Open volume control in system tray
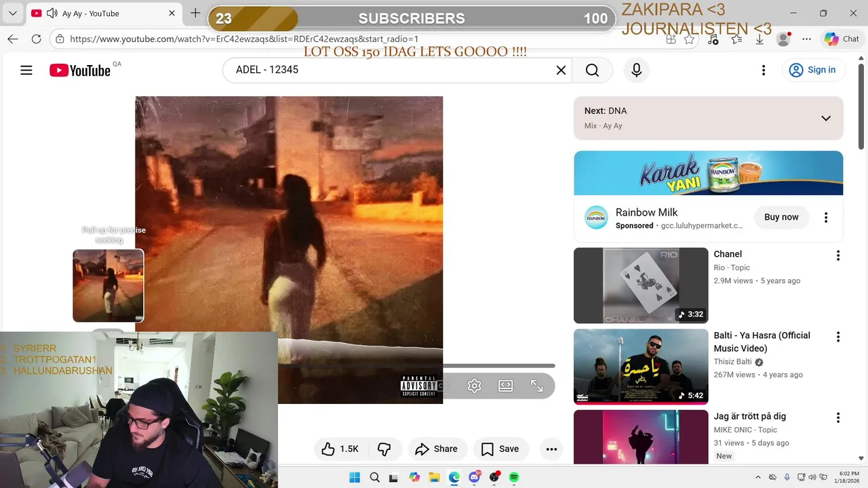The height and width of the screenshot is (488, 868). coord(812,477)
